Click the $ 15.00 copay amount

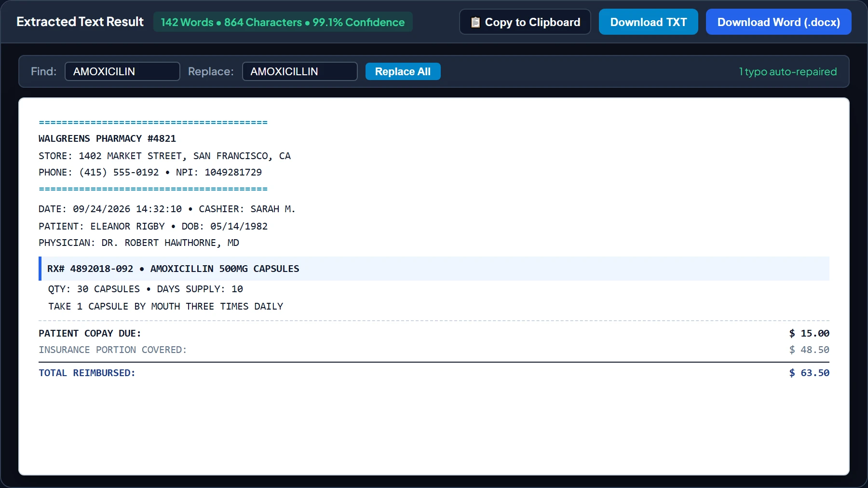(x=809, y=333)
